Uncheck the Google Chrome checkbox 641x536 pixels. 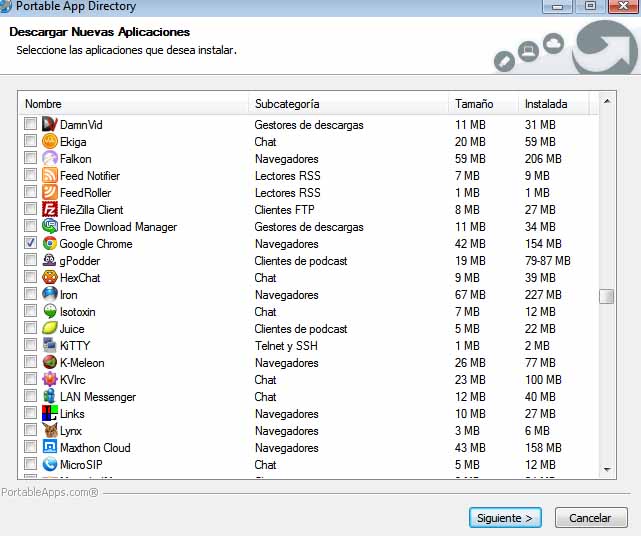click(30, 243)
